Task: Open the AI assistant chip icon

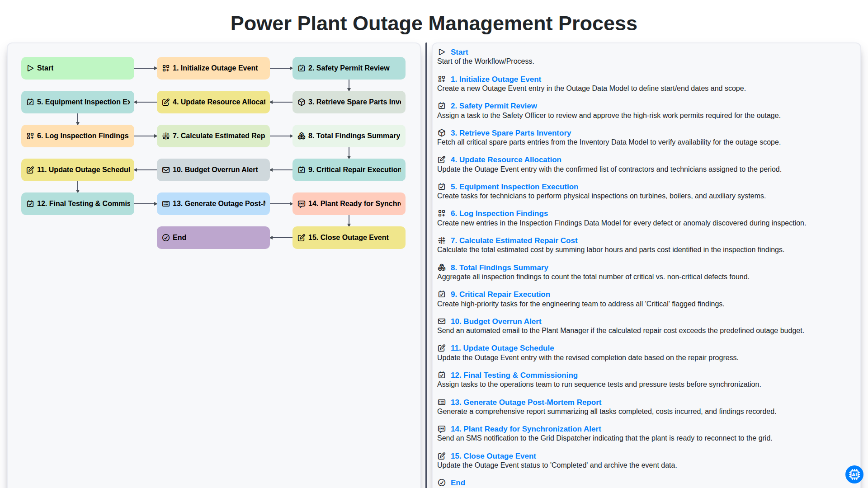Action: [x=854, y=474]
